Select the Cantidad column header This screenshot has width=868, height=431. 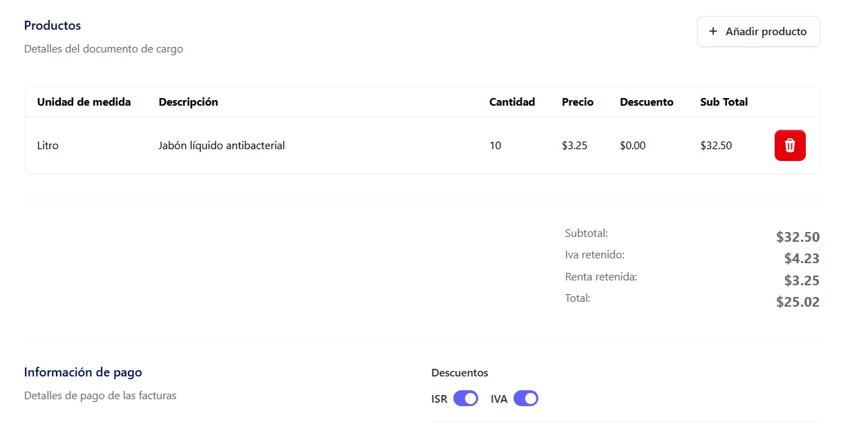[511, 102]
